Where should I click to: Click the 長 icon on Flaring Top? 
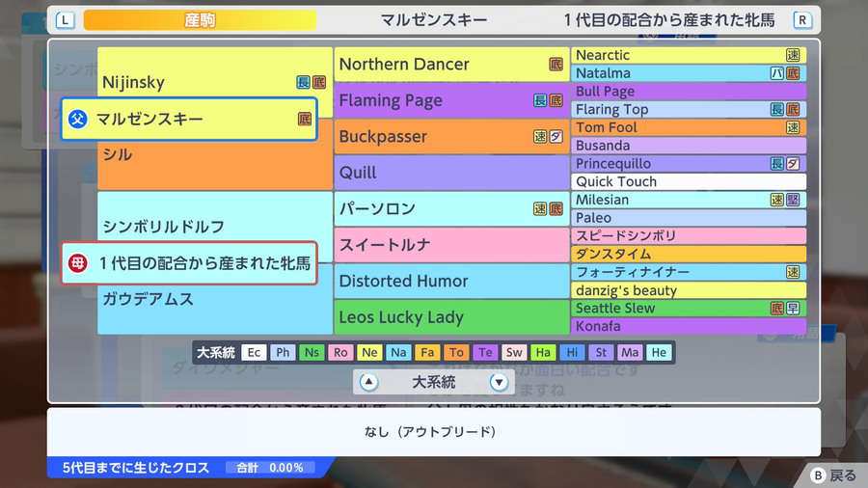777,109
